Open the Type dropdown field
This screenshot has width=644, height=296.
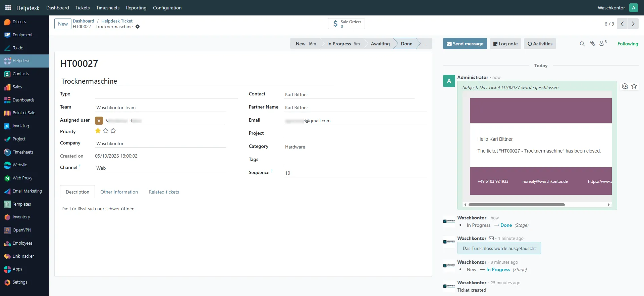tap(167, 94)
